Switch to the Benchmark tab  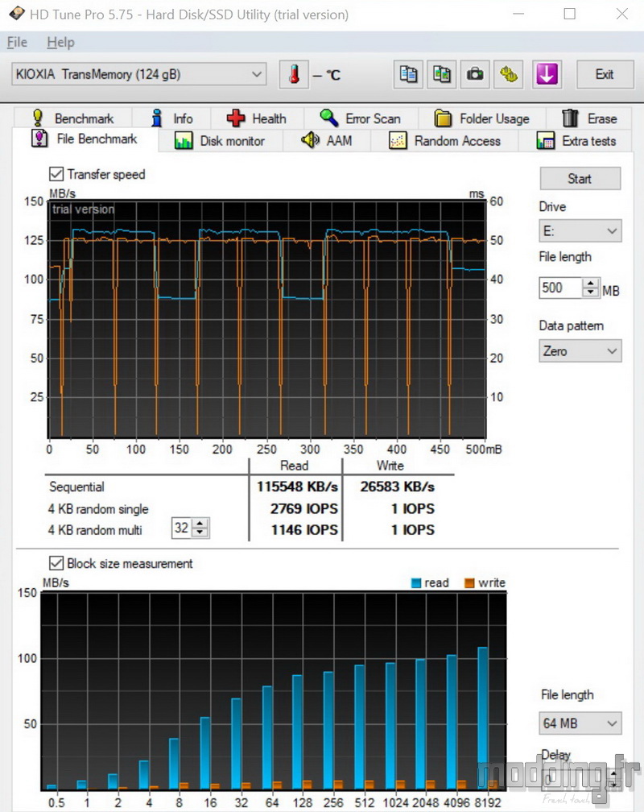pos(73,118)
